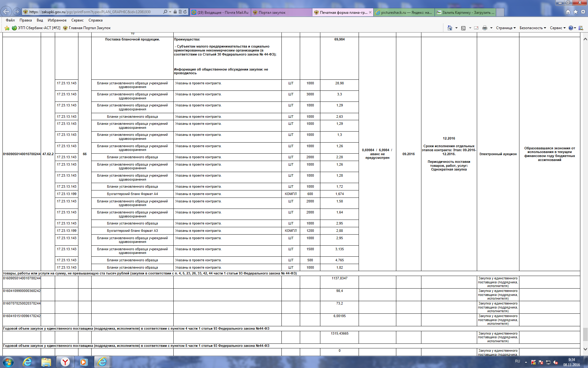Open Favorites star at top right
This screenshot has height=368, width=588.
click(575, 12)
